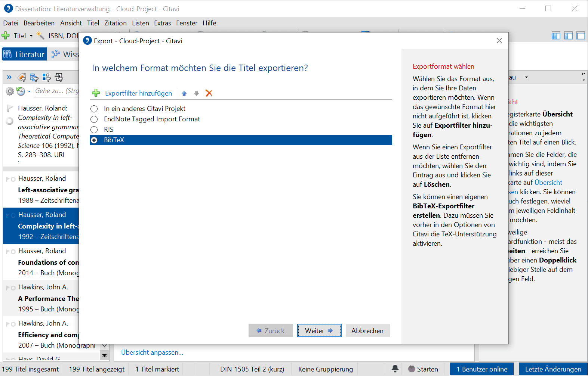
Task: Expand the navigation pane with double chevron
Action: (9, 77)
